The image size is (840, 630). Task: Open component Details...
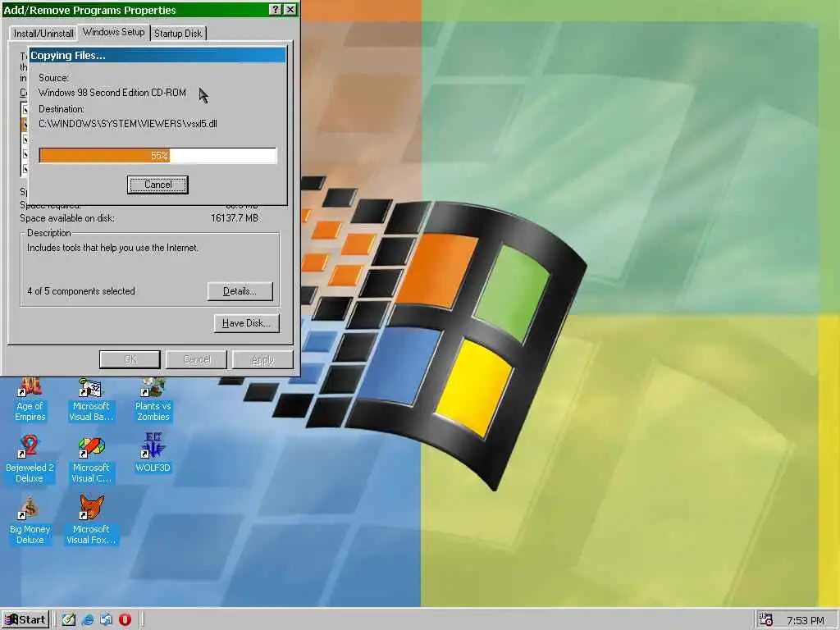click(x=240, y=291)
